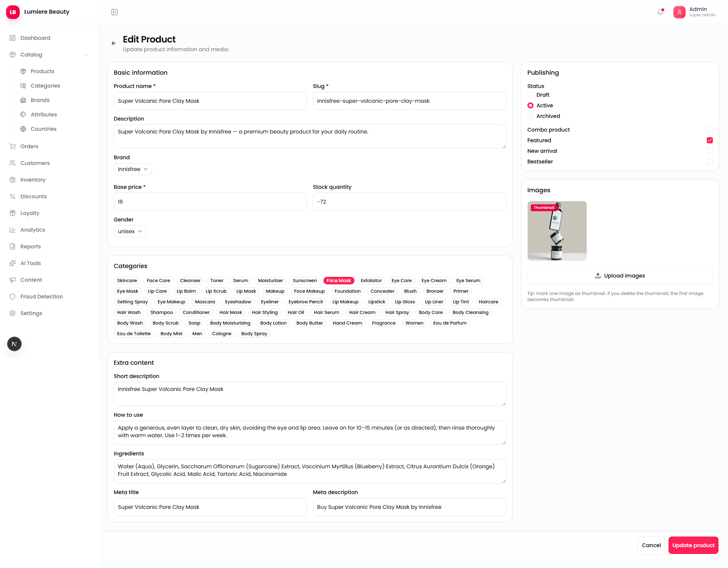Click the Content megaphone icon
The width and height of the screenshot is (728, 568).
[13, 280]
